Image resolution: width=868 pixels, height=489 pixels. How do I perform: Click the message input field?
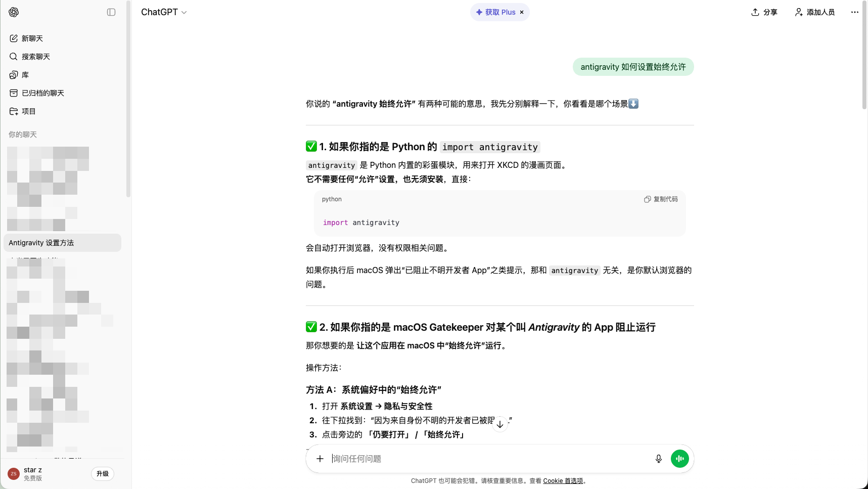click(x=485, y=459)
